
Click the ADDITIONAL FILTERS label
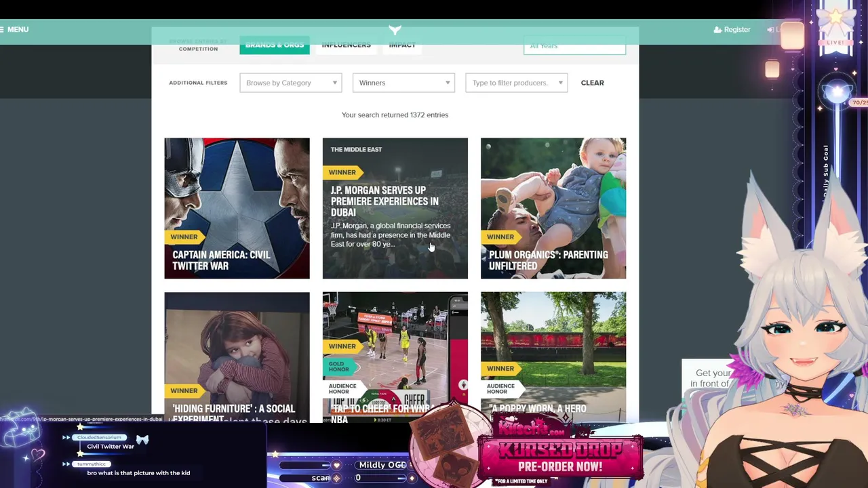(198, 83)
